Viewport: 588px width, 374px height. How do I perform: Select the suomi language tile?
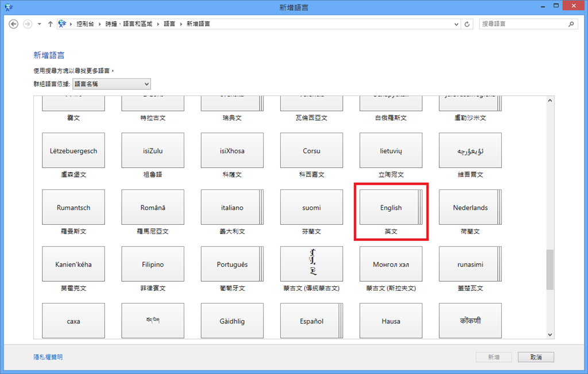(312, 207)
